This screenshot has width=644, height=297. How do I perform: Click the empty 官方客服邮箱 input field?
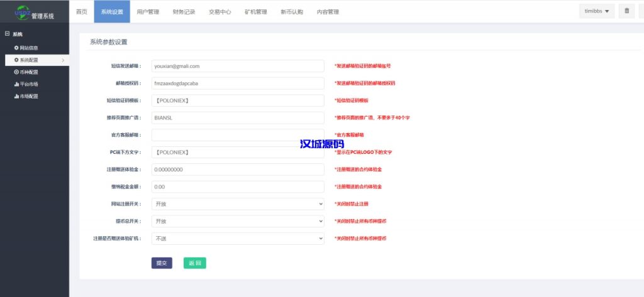click(x=238, y=135)
